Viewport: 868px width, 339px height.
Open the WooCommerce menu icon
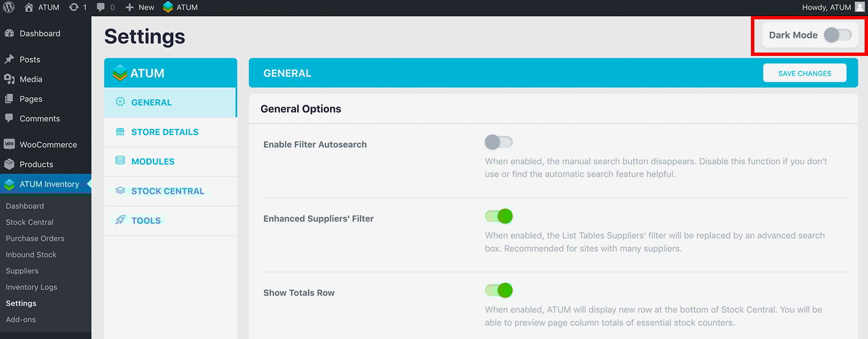coord(9,144)
